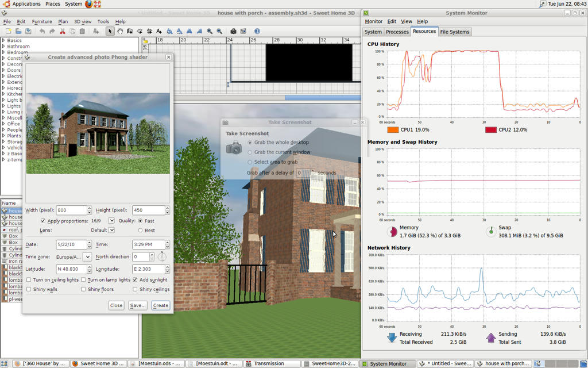The height and width of the screenshot is (368, 588).
Task: Click the Memory pie color indicator
Action: (x=392, y=232)
